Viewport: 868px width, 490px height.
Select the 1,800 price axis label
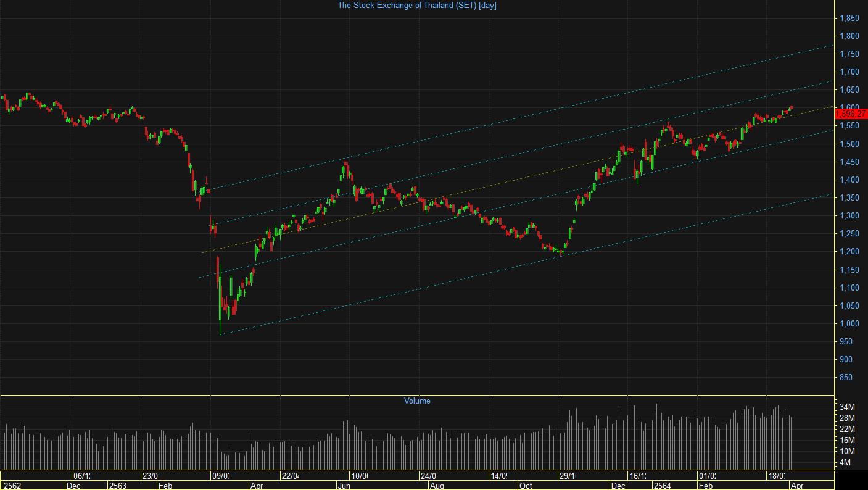[849, 36]
